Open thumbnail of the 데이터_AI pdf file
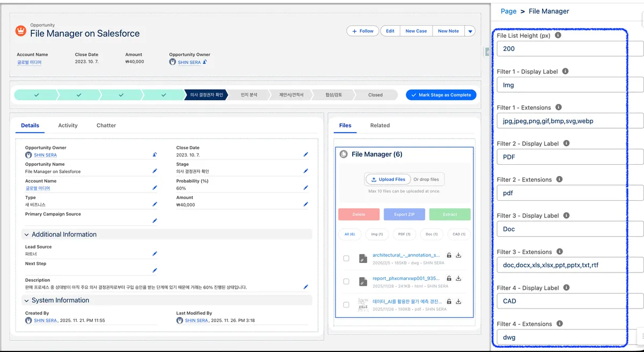This screenshot has width=644, height=352. point(363,304)
